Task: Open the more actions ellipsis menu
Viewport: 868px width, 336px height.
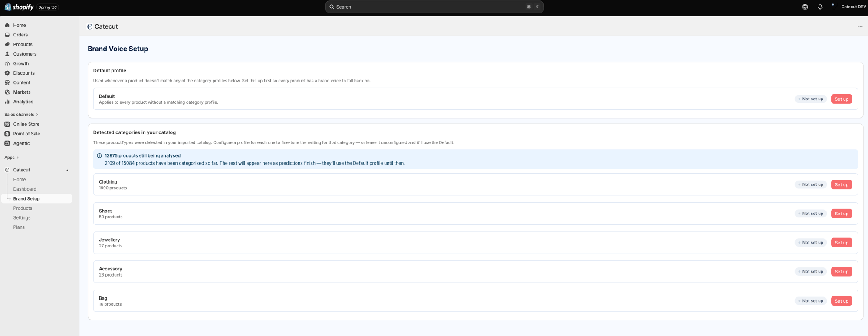Action: [860, 26]
